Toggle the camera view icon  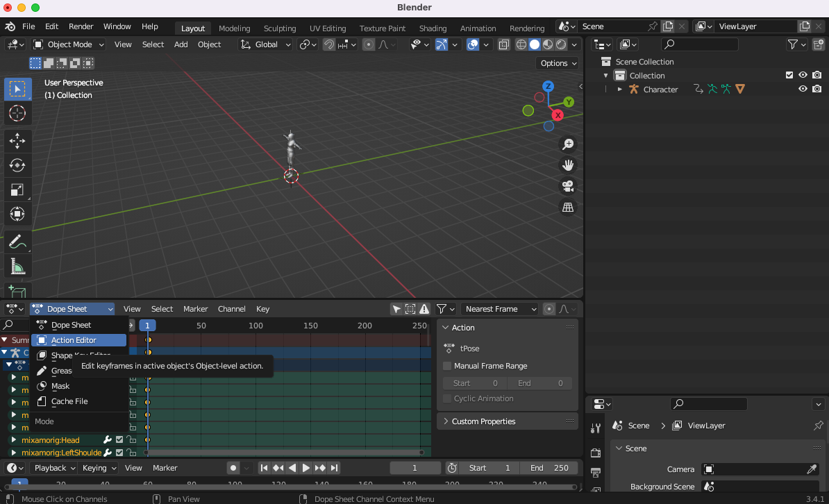pyautogui.click(x=568, y=186)
